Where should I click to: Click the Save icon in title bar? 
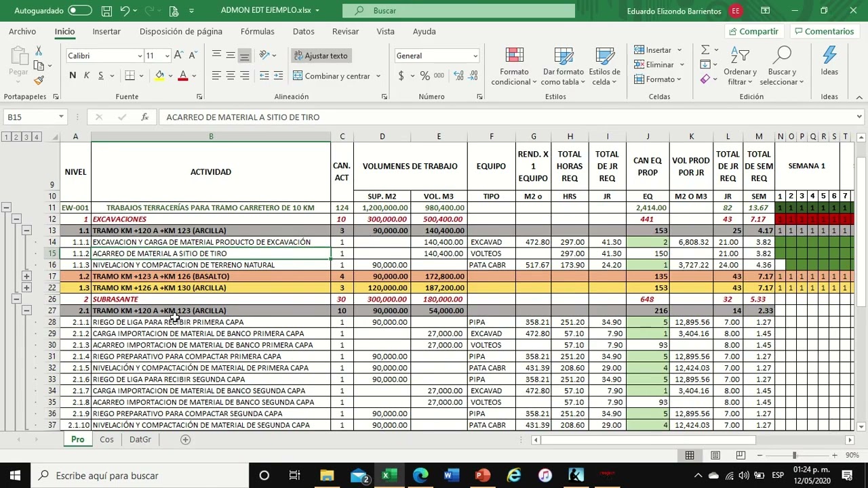pos(106,11)
